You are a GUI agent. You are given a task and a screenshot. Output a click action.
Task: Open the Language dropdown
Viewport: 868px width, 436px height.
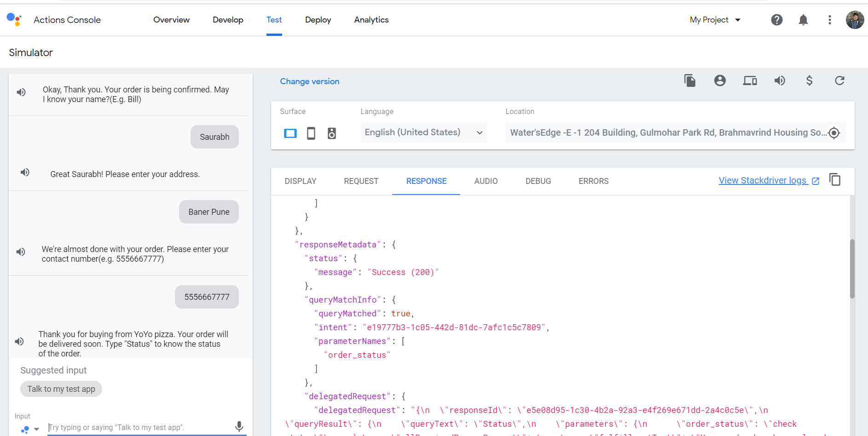(x=423, y=132)
